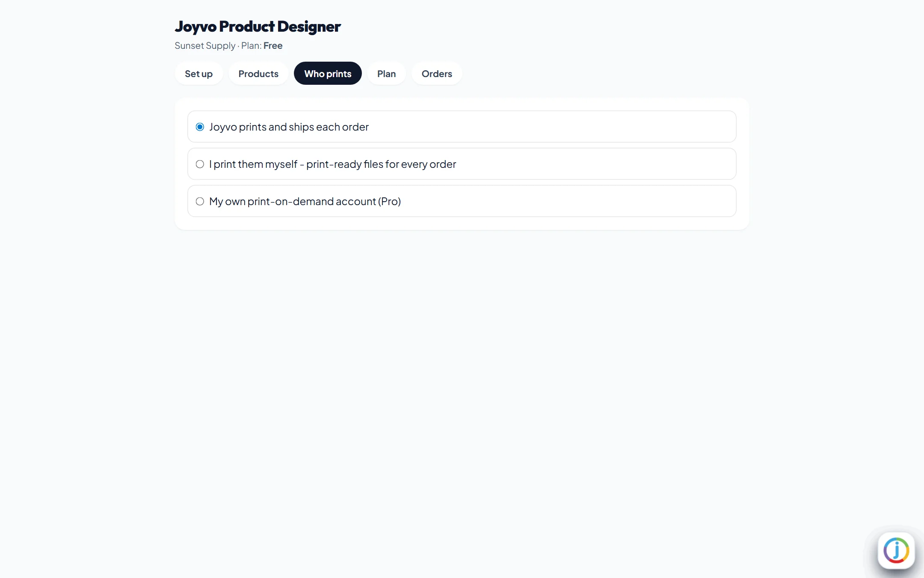The height and width of the screenshot is (578, 924).
Task: Choose My own print-on-demand account radio button
Action: click(200, 201)
